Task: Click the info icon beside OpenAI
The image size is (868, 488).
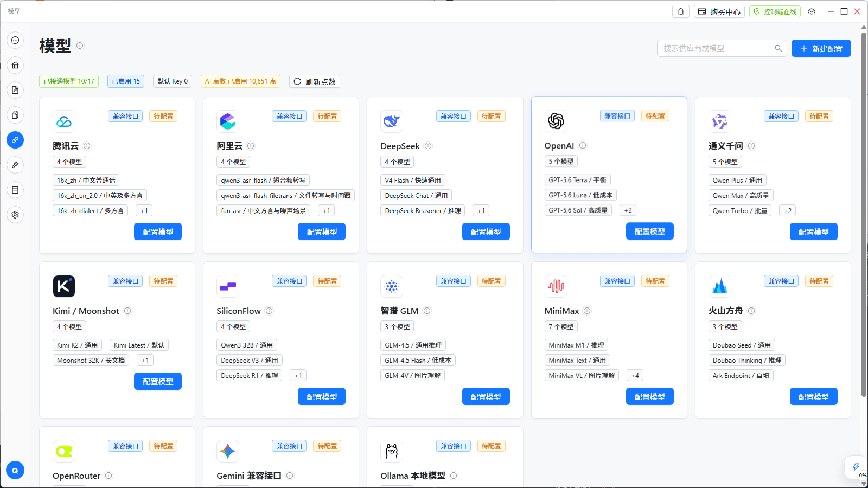Action: click(x=583, y=145)
